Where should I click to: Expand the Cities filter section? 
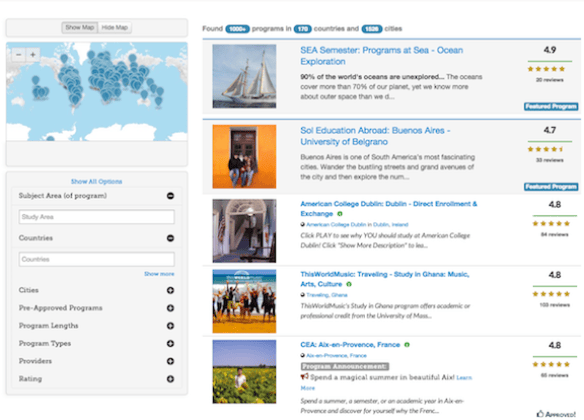(170, 290)
